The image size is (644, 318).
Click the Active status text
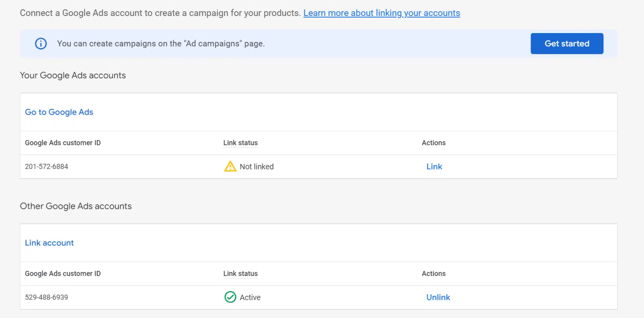click(x=250, y=297)
